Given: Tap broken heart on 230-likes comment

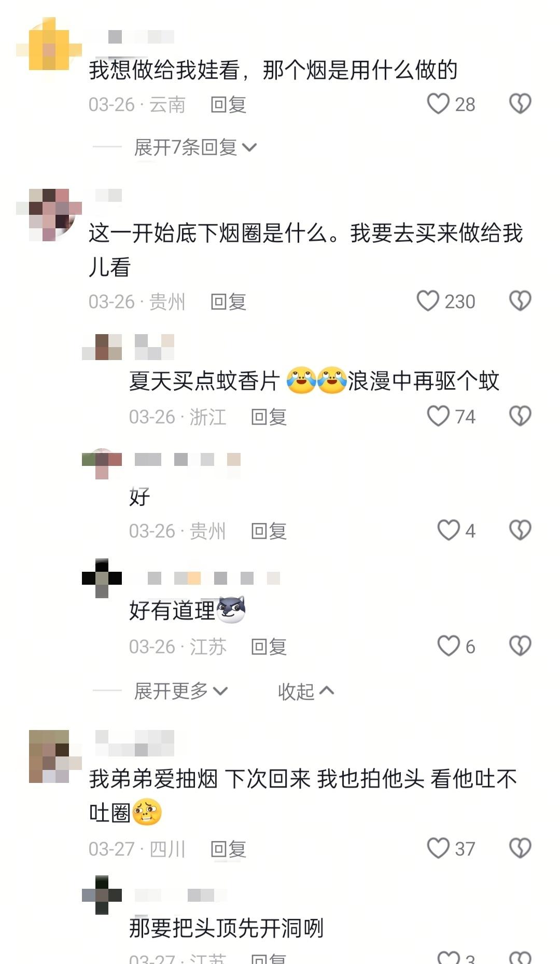Looking at the screenshot, I should pyautogui.click(x=520, y=301).
